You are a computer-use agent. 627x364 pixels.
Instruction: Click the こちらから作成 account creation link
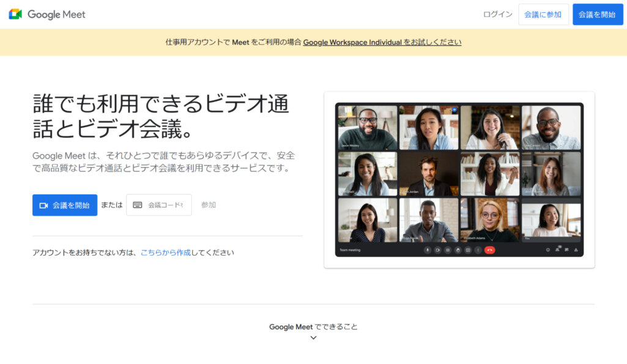165,252
